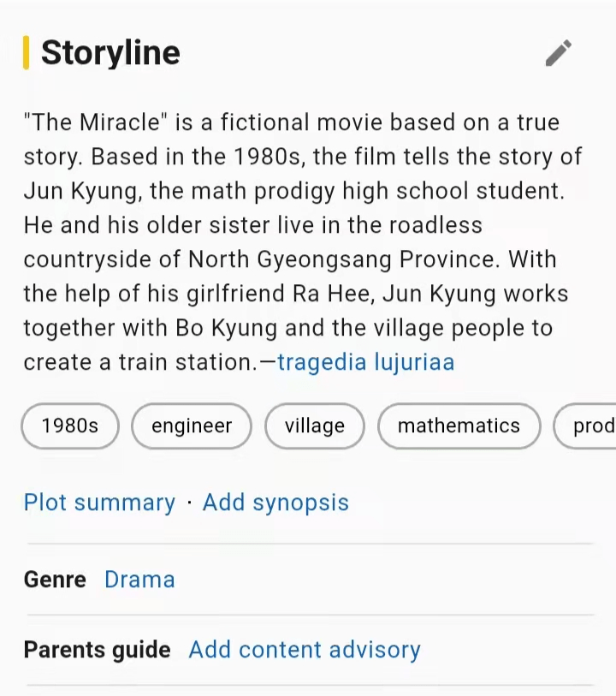The height and width of the screenshot is (696, 616).
Task: Tap the partially visible "prod" chip
Action: (592, 425)
